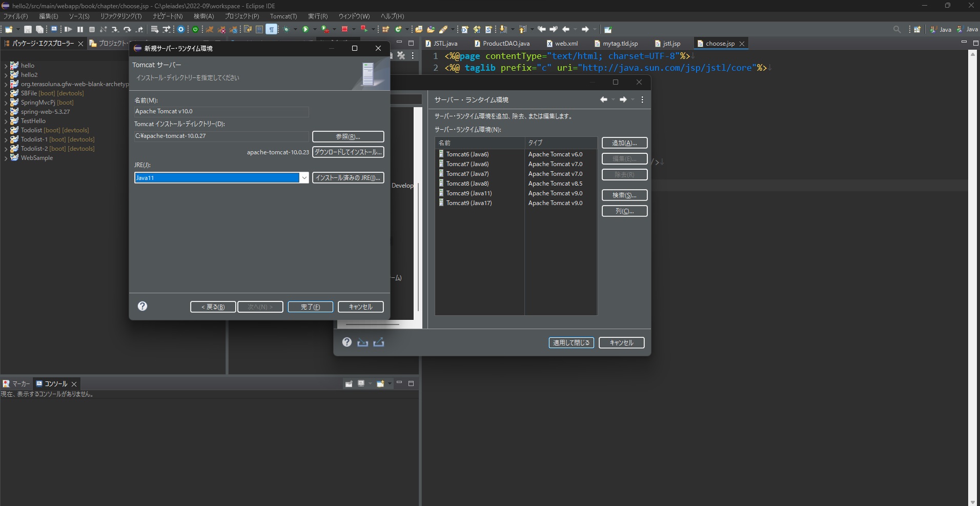Viewport: 980px width, 506px height.
Task: Click the Save All toolbar icon
Action: [39, 30]
